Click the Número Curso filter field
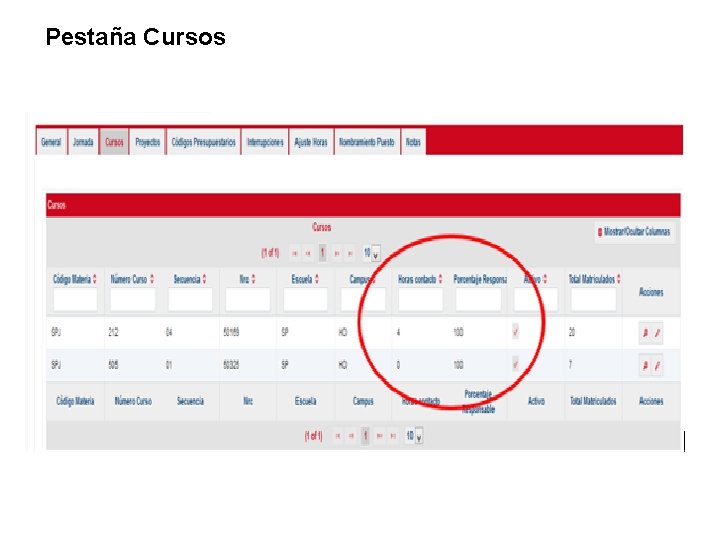 click(x=133, y=299)
